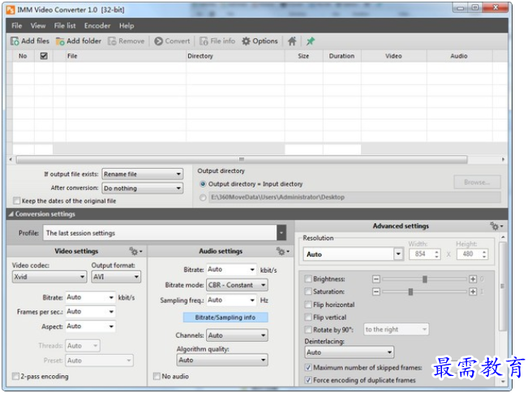Select the custom output path radio button
This screenshot has height=393, width=532.
click(x=203, y=197)
